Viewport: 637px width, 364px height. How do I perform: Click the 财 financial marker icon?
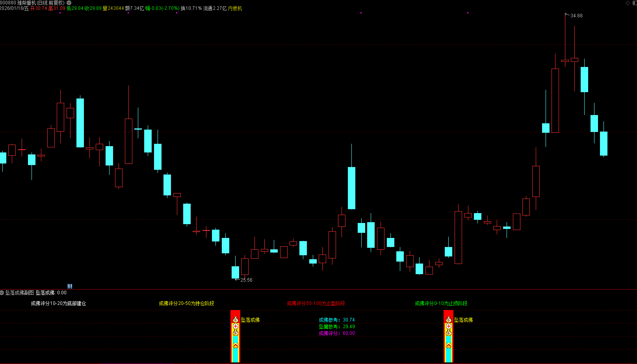(x=70, y=286)
